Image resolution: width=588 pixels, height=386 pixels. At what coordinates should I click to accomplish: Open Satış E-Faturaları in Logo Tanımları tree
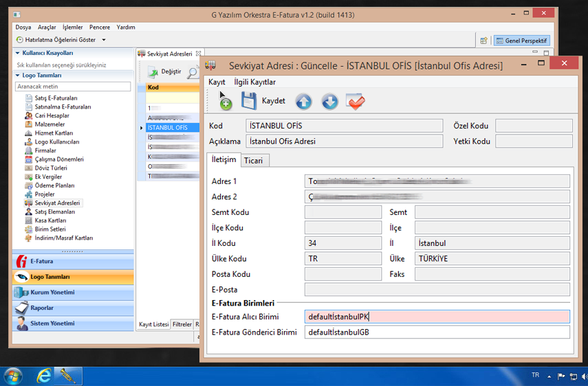[56, 98]
